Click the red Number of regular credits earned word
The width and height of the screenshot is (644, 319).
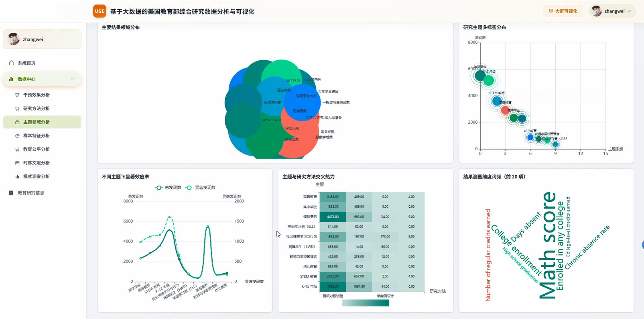point(488,255)
